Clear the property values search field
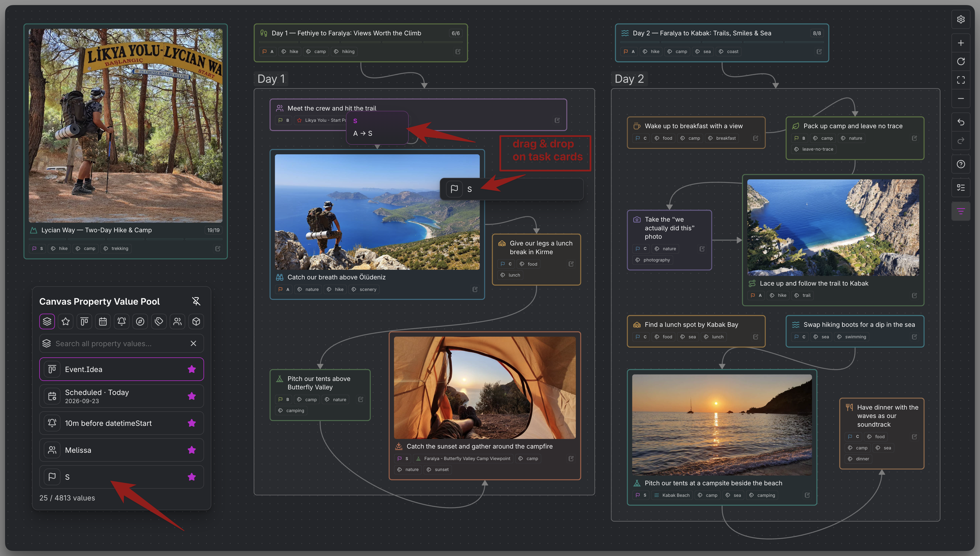The image size is (980, 556). (193, 344)
